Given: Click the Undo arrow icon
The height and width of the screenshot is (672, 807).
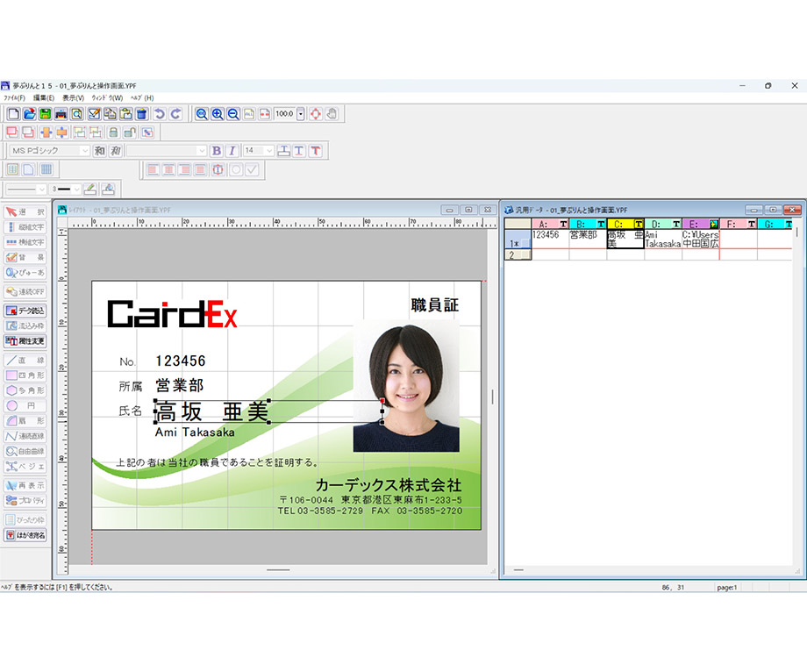Looking at the screenshot, I should coord(159,114).
